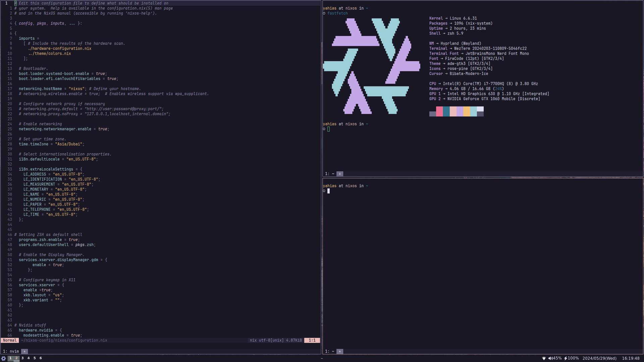Click the pink color block in fastfetch palette
This screenshot has width=644, height=362.
pos(439,111)
